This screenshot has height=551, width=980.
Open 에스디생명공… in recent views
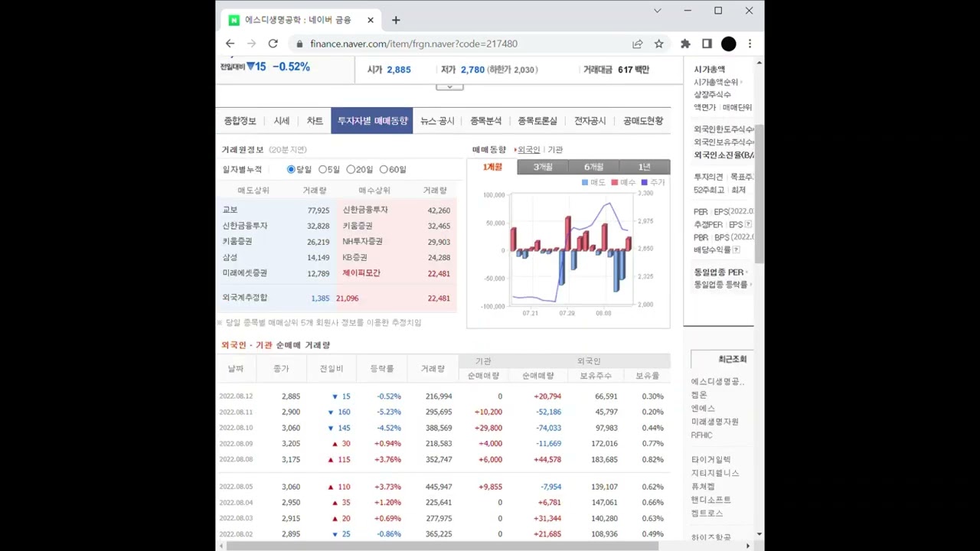(717, 381)
